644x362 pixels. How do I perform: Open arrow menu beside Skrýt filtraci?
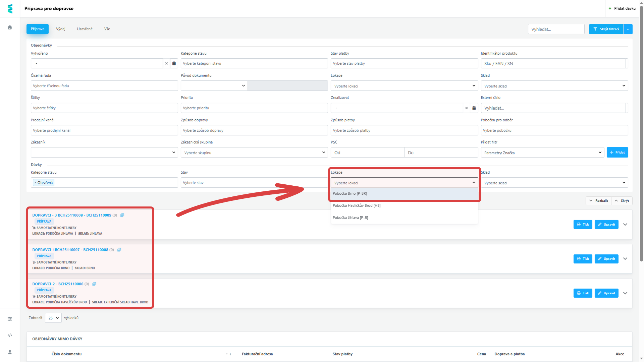click(628, 29)
